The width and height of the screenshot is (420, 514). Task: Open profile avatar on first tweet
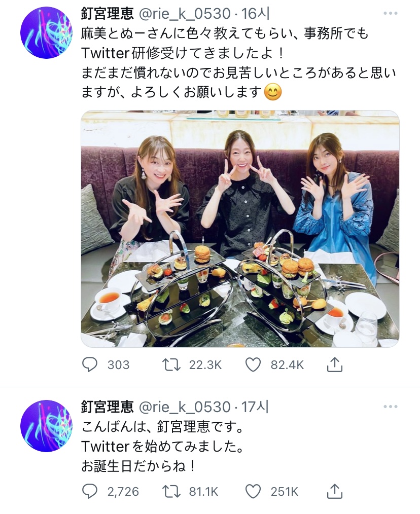click(x=46, y=32)
